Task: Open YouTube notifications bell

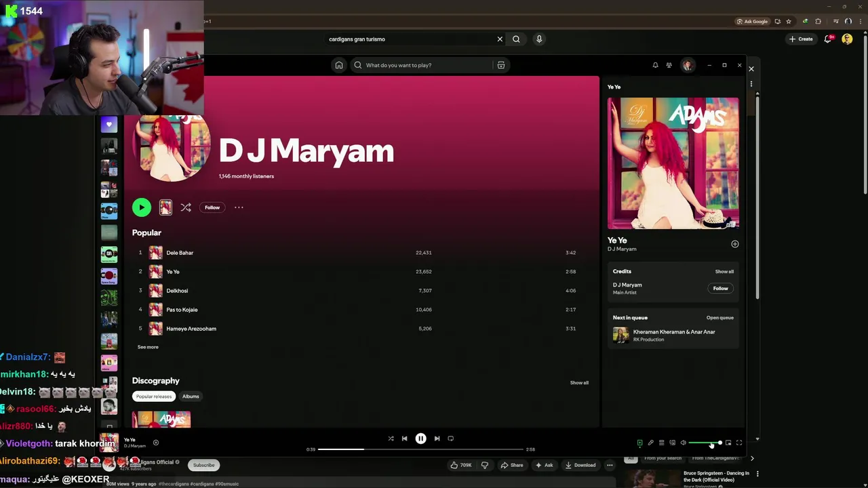Action: click(x=828, y=39)
